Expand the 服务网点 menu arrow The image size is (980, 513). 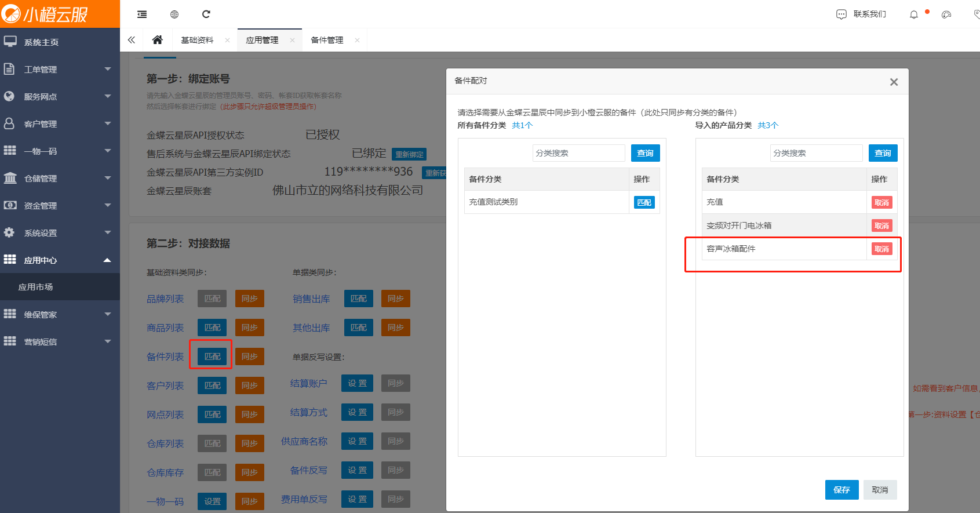[107, 96]
